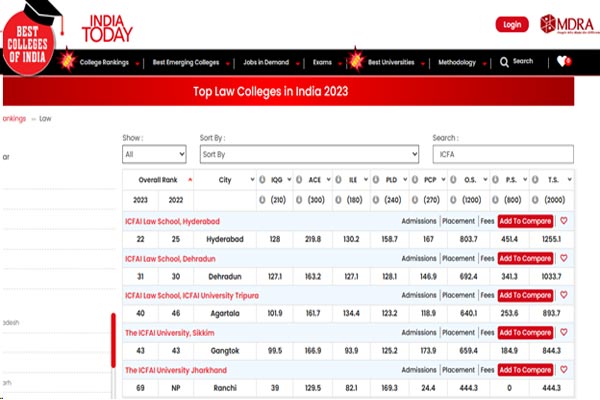This screenshot has width=600, height=400.
Task: Expand the City column sort arrow
Action: pyautogui.click(x=252, y=180)
